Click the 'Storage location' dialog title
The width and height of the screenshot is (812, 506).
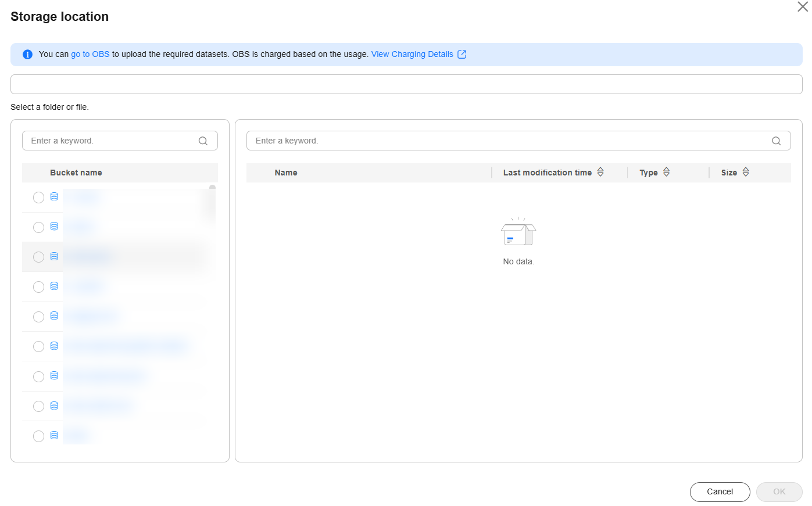(59, 17)
